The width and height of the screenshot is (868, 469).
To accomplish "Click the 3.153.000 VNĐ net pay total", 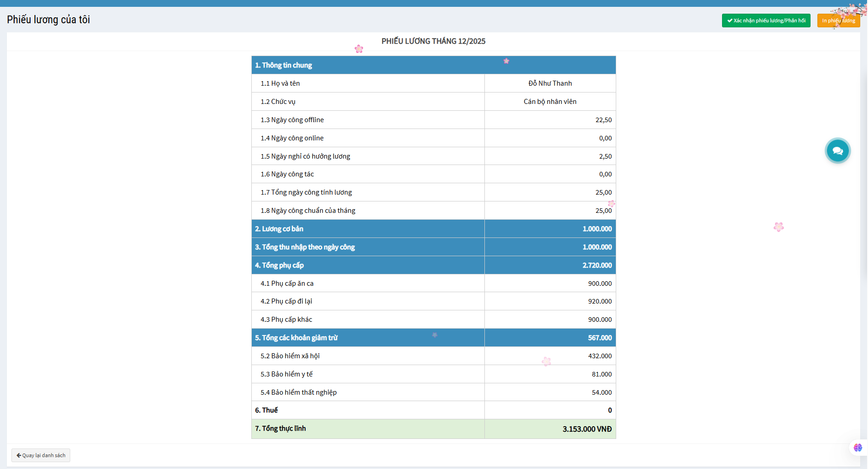I will point(587,429).
